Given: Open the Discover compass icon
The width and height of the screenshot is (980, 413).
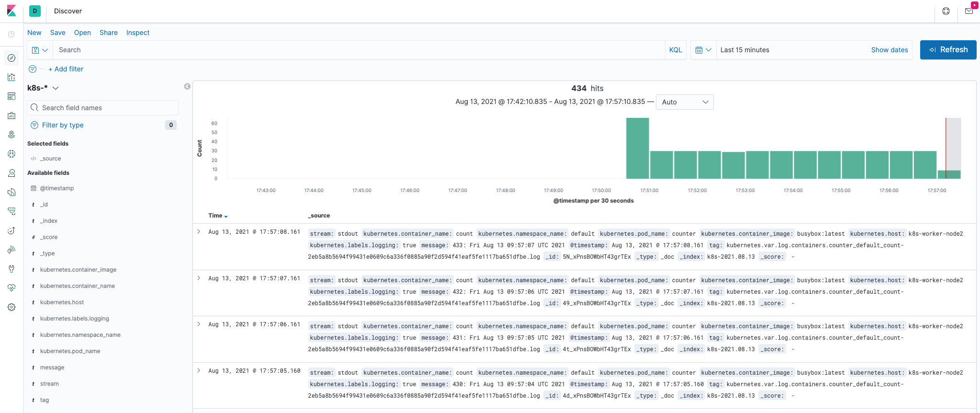Looking at the screenshot, I should coord(11,58).
